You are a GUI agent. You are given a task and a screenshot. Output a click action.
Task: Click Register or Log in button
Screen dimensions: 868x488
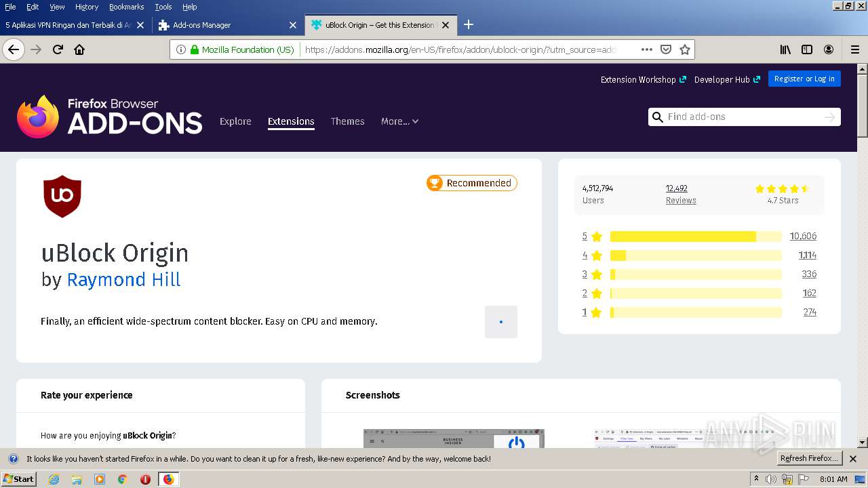(x=804, y=79)
